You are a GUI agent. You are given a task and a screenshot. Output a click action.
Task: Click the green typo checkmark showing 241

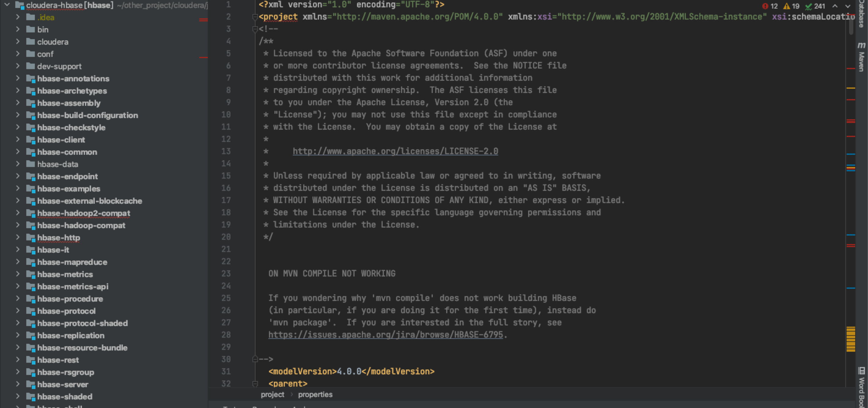[x=808, y=6]
